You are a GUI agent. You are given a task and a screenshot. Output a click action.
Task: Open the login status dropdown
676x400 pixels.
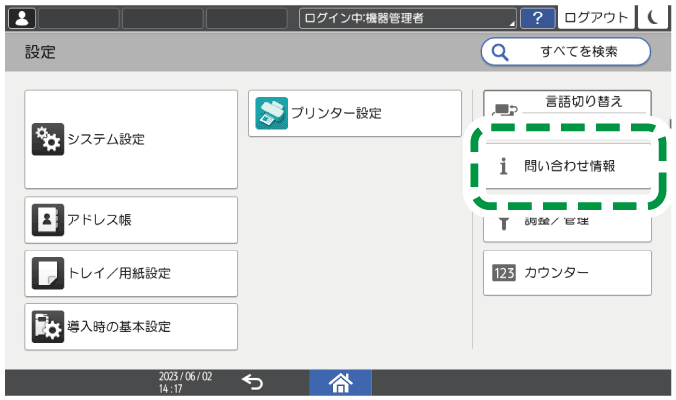point(407,18)
